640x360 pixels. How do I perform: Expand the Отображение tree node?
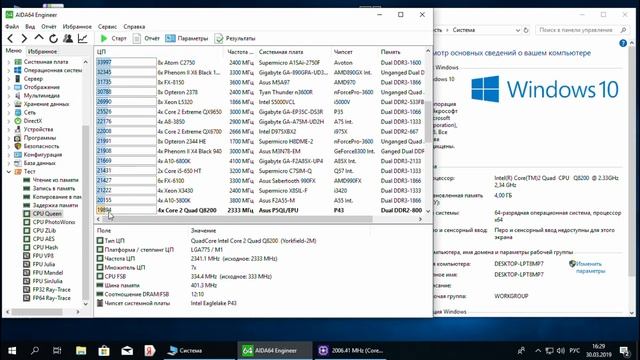pos(9,87)
